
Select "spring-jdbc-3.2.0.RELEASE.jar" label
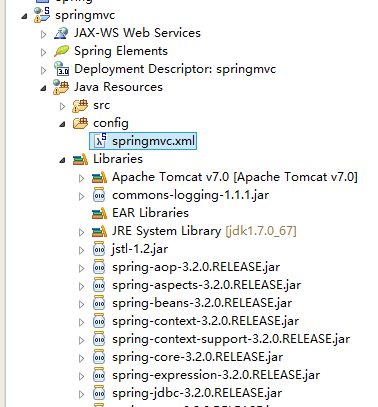click(x=197, y=393)
